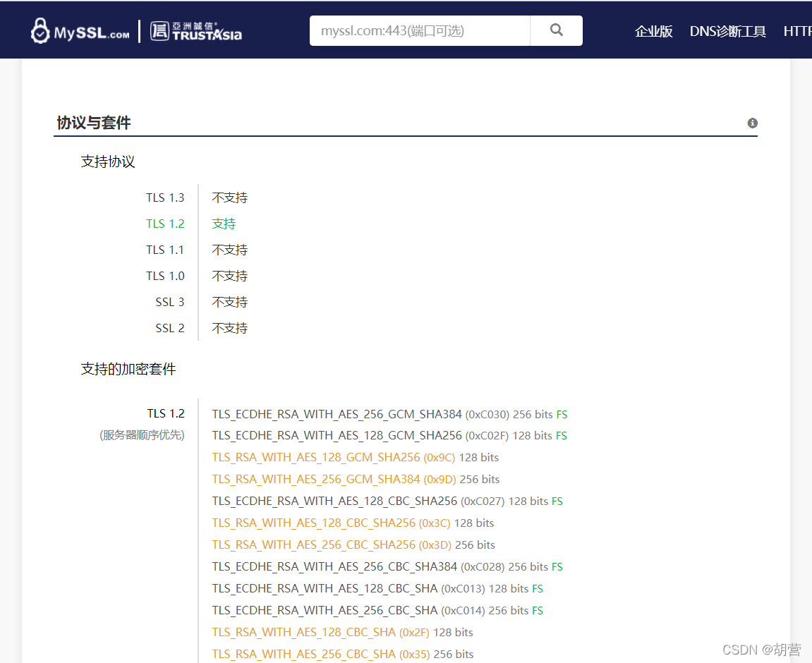Click the search magnifier button
This screenshot has height=663, width=812.
[x=556, y=30]
